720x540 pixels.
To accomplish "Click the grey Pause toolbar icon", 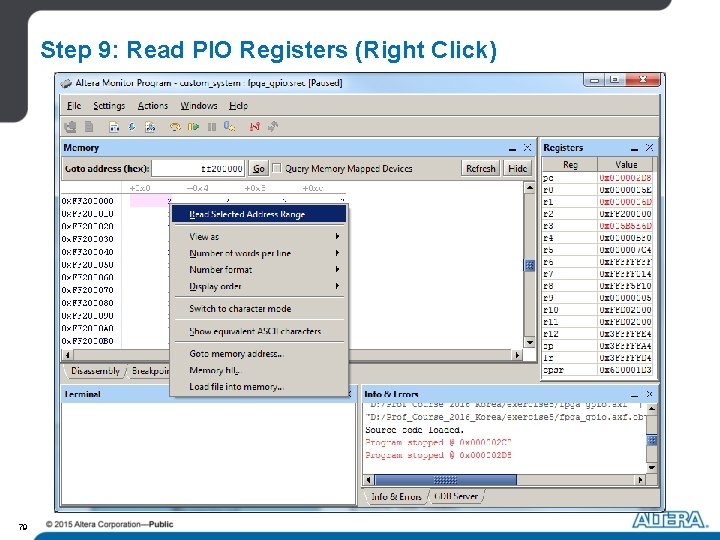I will point(212,127).
